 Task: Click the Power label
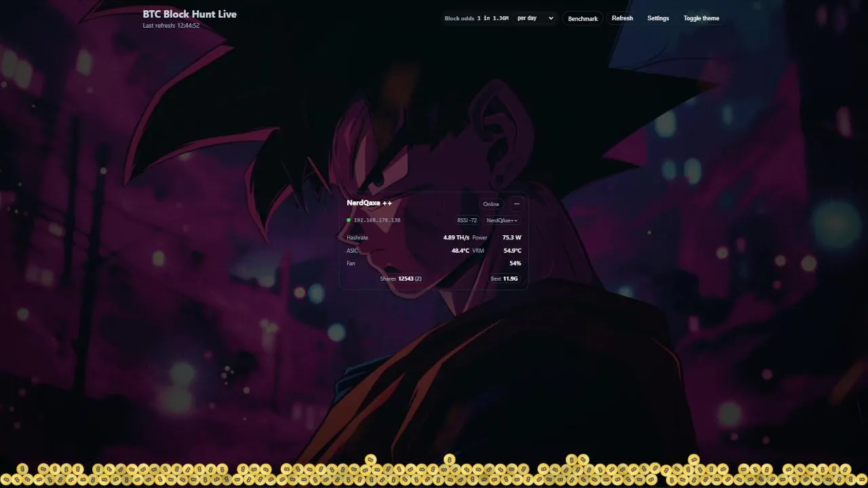click(x=480, y=238)
